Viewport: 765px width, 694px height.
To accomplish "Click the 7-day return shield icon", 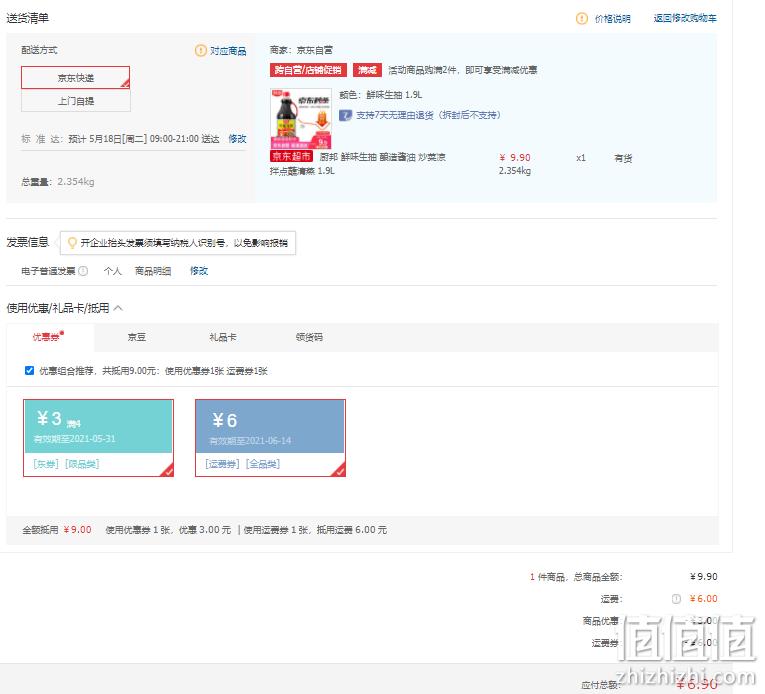I will coord(345,115).
